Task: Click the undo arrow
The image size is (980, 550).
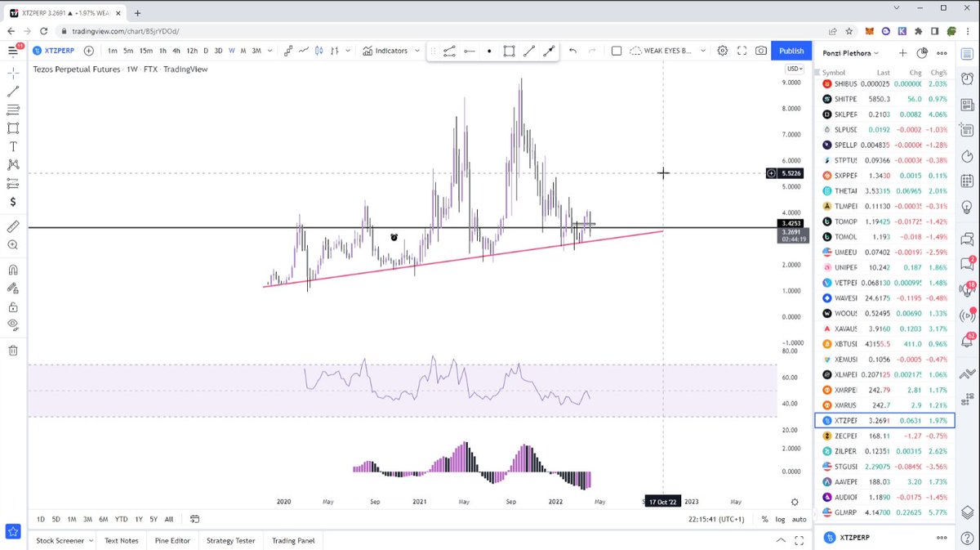Action: 572,51
